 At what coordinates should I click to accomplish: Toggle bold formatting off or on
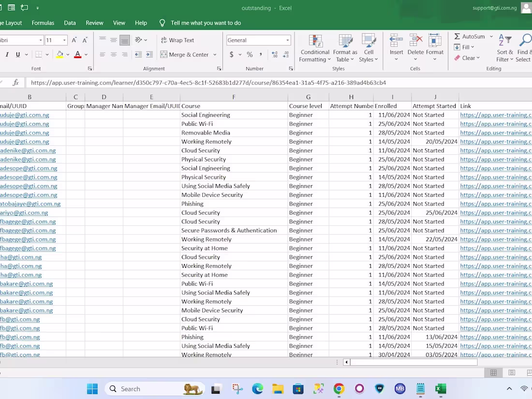coord(0,55)
